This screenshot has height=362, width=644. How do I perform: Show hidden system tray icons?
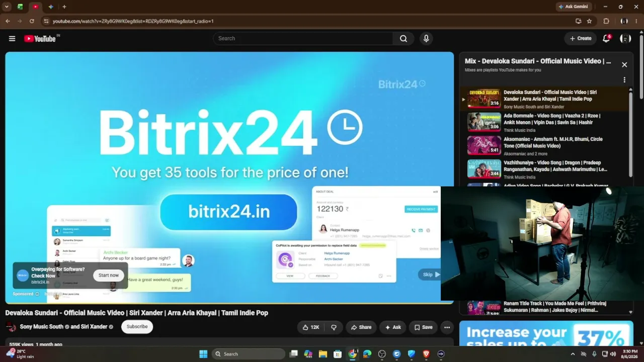pyautogui.click(x=573, y=354)
